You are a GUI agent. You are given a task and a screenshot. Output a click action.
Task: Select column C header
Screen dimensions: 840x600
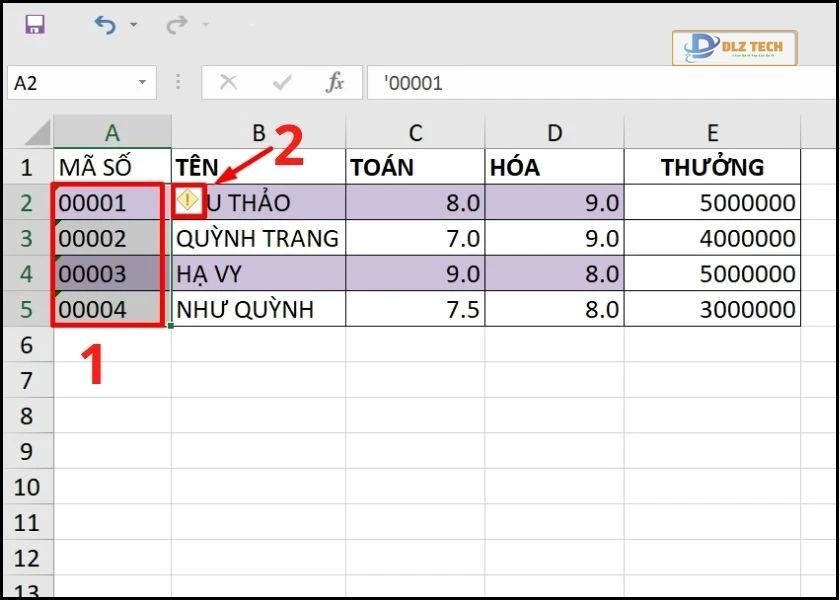click(415, 133)
